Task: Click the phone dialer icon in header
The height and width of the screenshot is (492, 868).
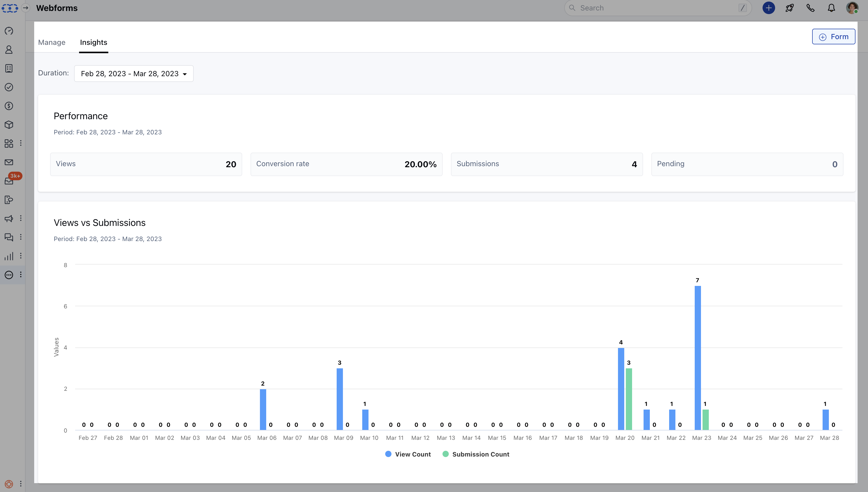Action: 811,8
